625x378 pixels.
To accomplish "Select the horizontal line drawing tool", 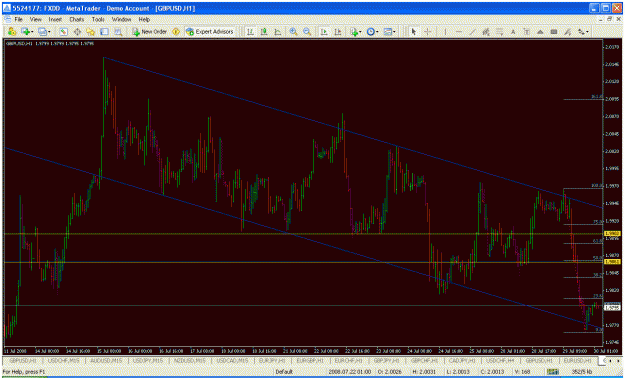I will point(459,32).
